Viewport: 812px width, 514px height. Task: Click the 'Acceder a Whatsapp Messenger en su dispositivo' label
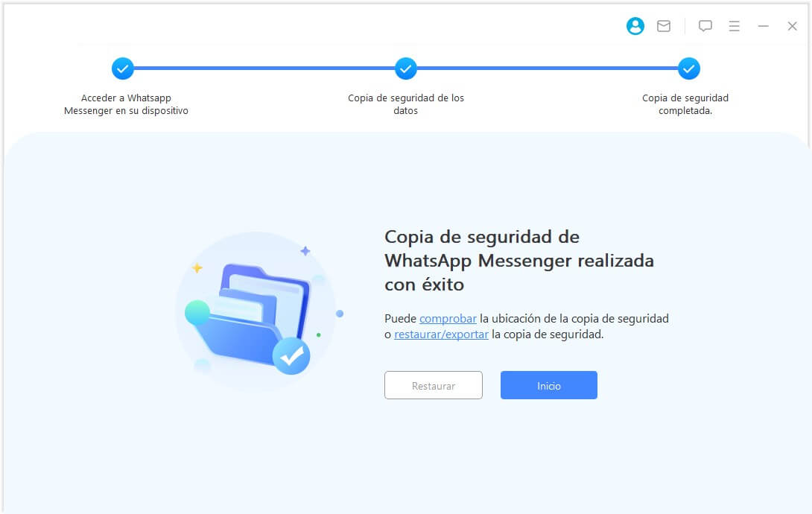pyautogui.click(x=127, y=104)
